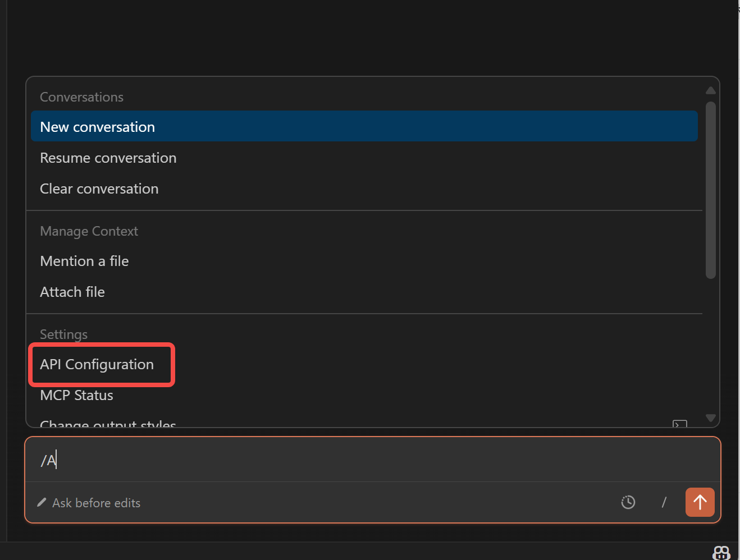Toggle the Ask before edits mode
The image size is (740, 560).
[96, 503]
